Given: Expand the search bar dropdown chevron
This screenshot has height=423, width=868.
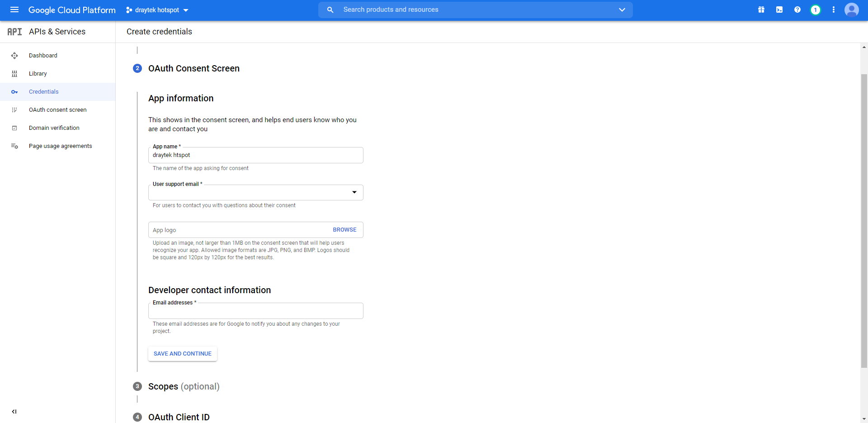Looking at the screenshot, I should click(x=622, y=10).
